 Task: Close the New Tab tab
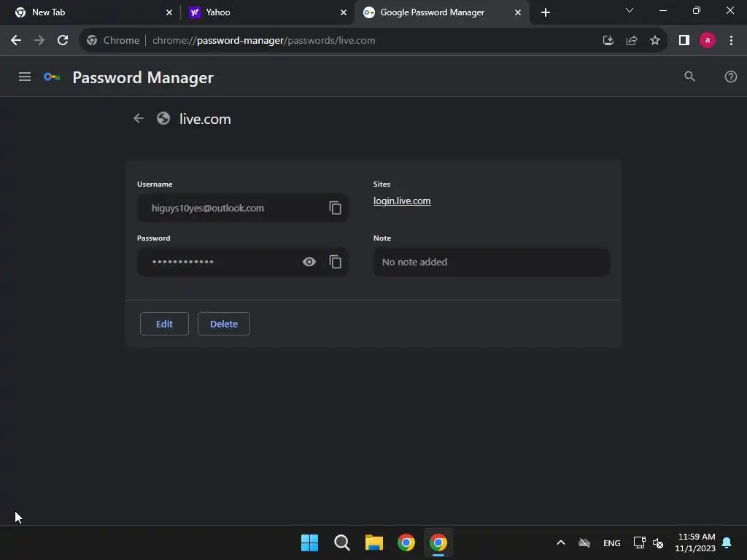[x=169, y=12]
